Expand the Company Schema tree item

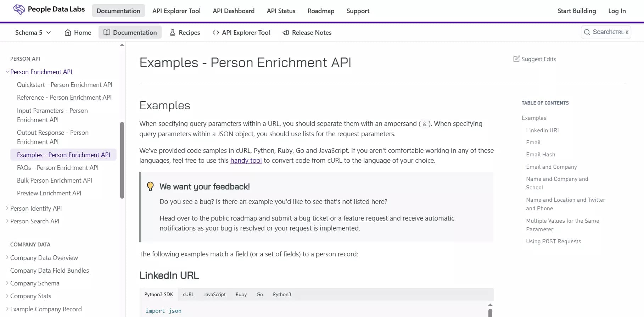pos(7,283)
